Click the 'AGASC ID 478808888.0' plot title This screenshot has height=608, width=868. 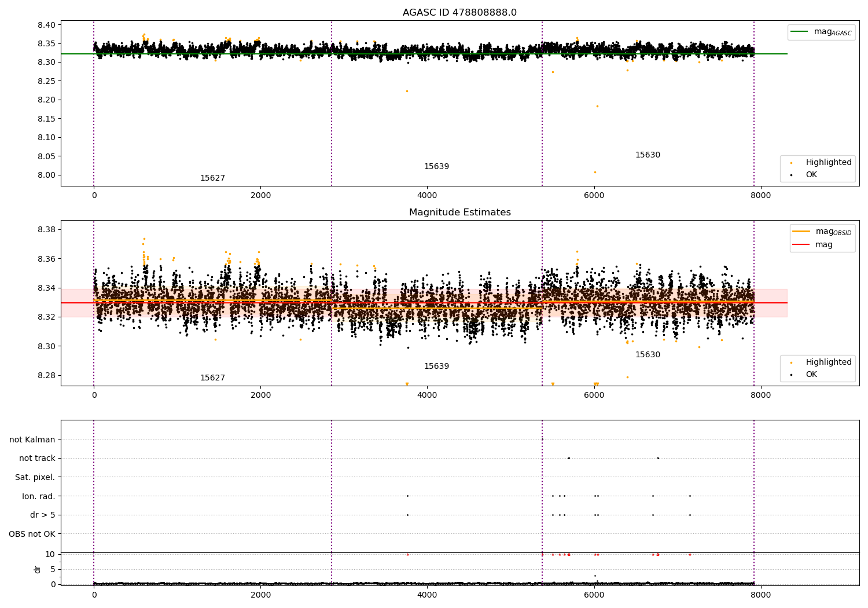tap(459, 13)
